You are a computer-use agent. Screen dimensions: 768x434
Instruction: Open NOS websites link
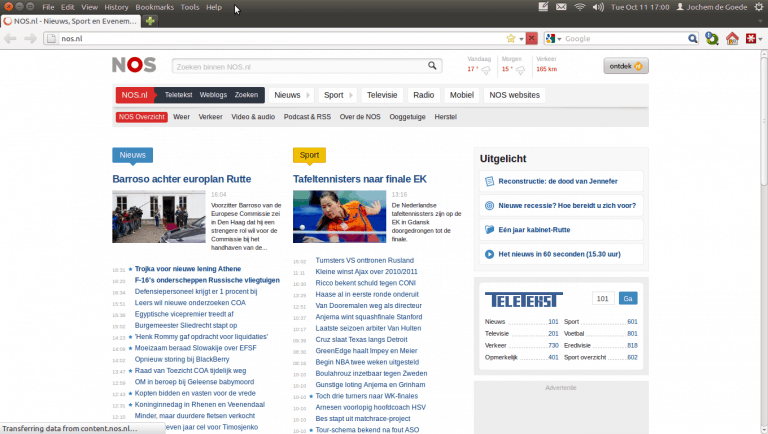pos(514,95)
